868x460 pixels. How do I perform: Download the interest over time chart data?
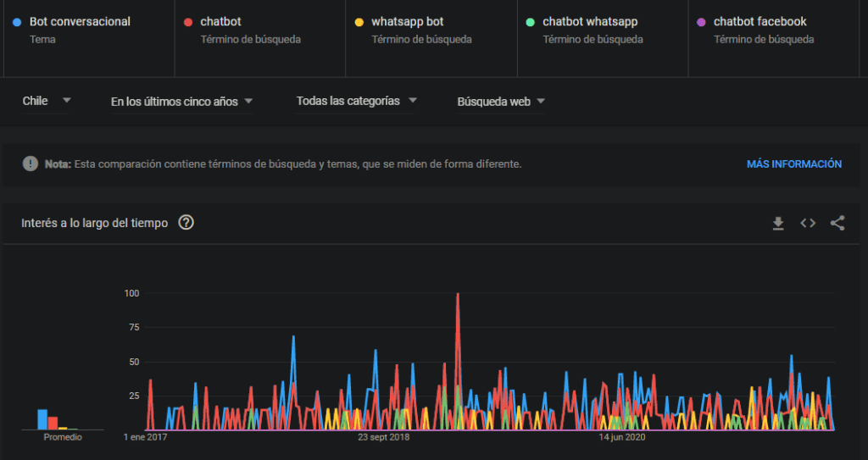tap(778, 223)
